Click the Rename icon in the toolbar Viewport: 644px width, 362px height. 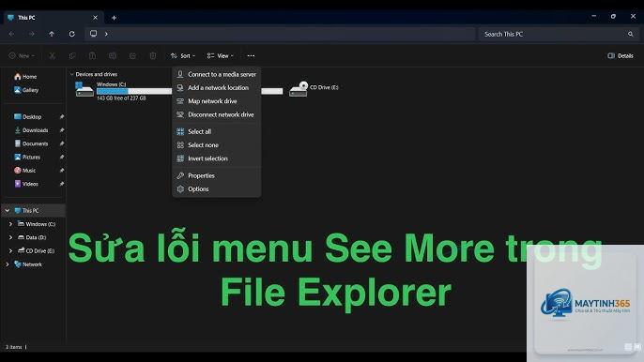[x=113, y=56]
